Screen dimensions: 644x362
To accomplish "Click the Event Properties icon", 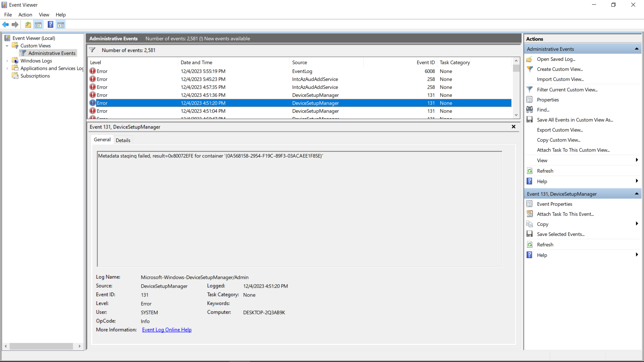I will click(x=530, y=204).
